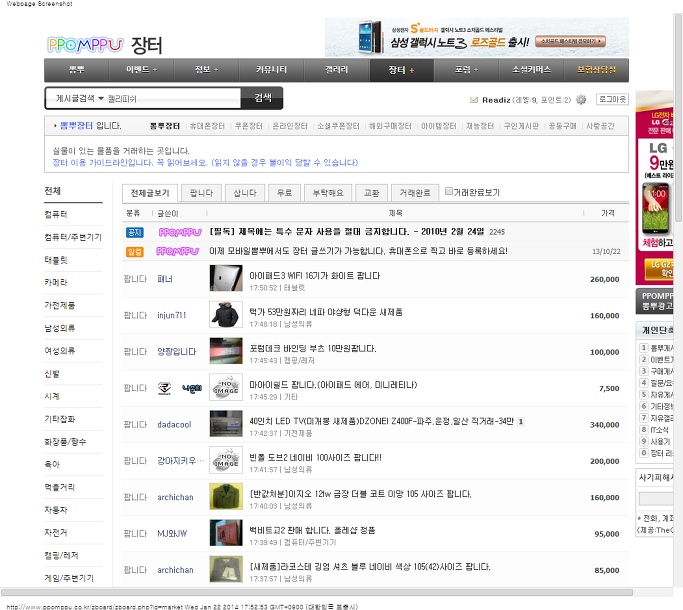
Task: Open the 벅비트교2 listing thumbnail
Action: coord(226,532)
